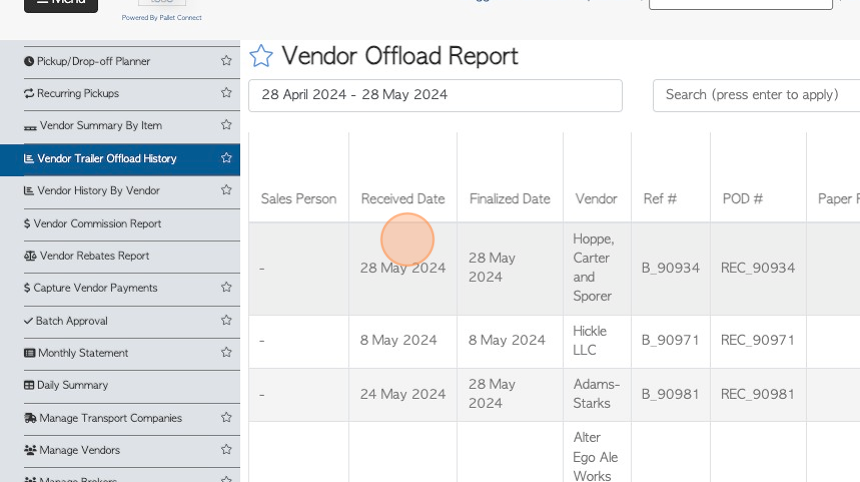Click star next to Capture Vendor Payments
The image size is (860, 482).
(x=226, y=287)
